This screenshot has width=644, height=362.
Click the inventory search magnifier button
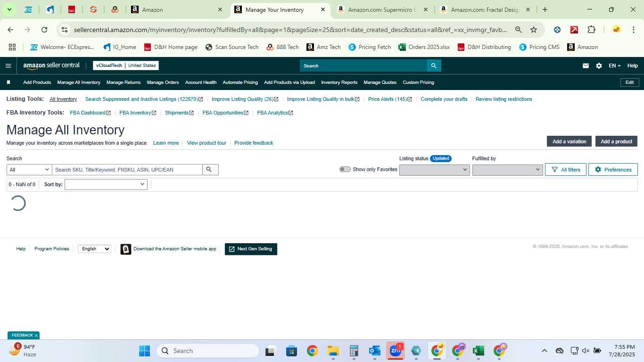click(x=209, y=170)
